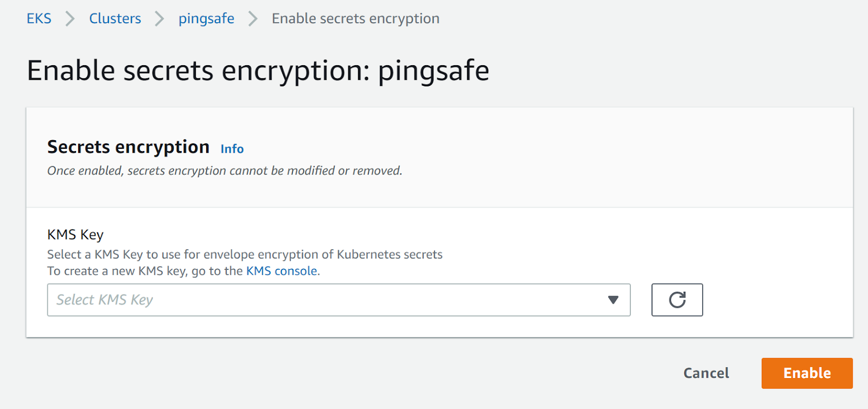The width and height of the screenshot is (868, 409).
Task: Click the dropdown triangle in KMS Key field
Action: point(613,300)
